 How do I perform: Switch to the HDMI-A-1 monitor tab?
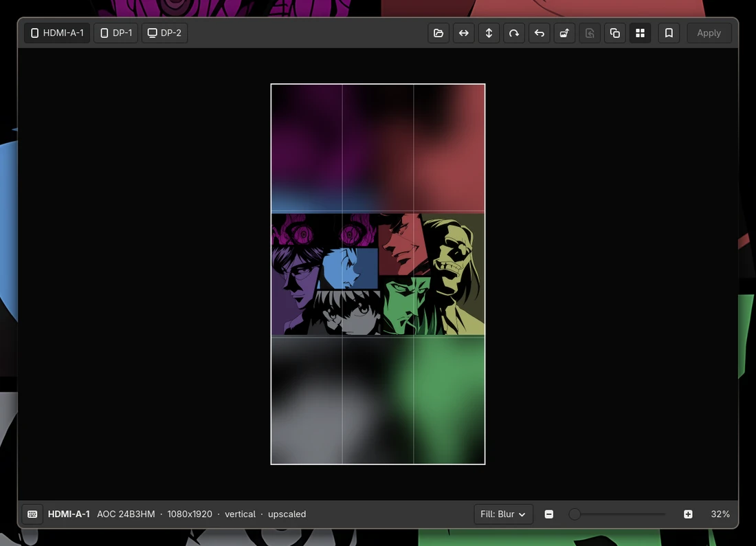pyautogui.click(x=57, y=33)
